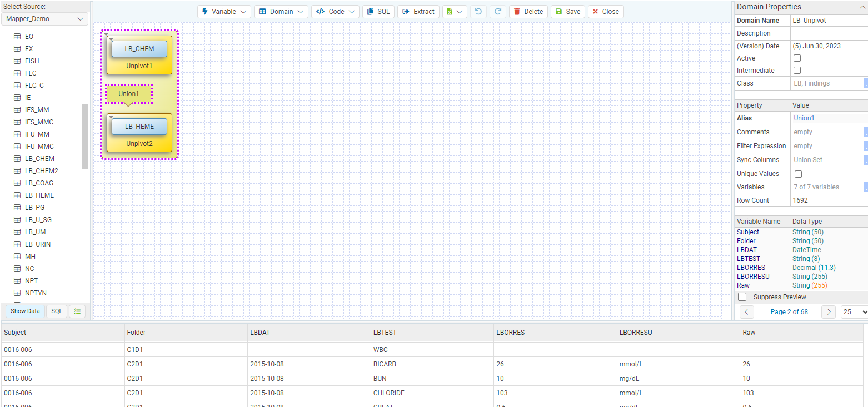
Task: Click the table icon beside LB_UM
Action: click(17, 232)
